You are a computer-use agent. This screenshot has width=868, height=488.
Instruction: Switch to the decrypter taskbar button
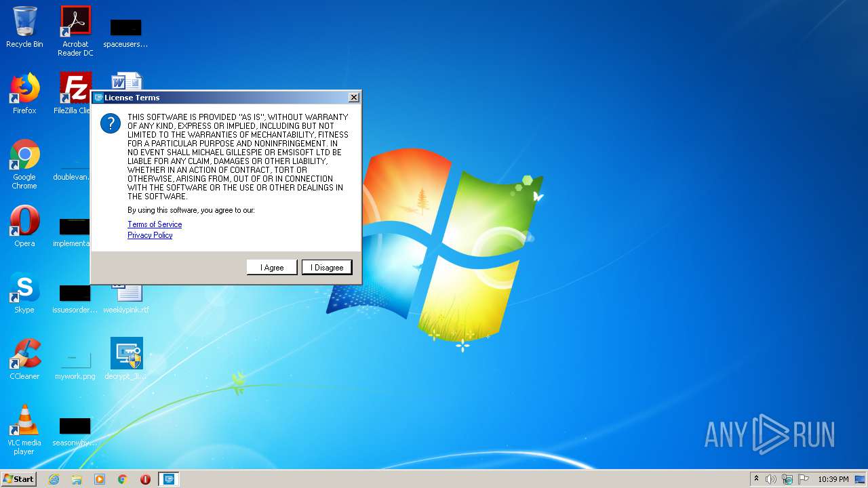(x=169, y=479)
